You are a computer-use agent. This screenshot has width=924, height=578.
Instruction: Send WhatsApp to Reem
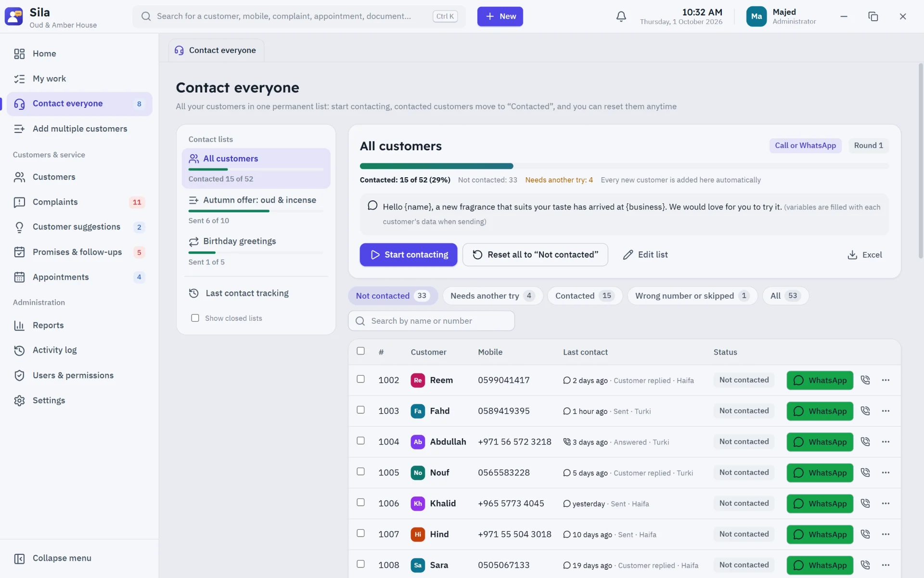(820, 380)
